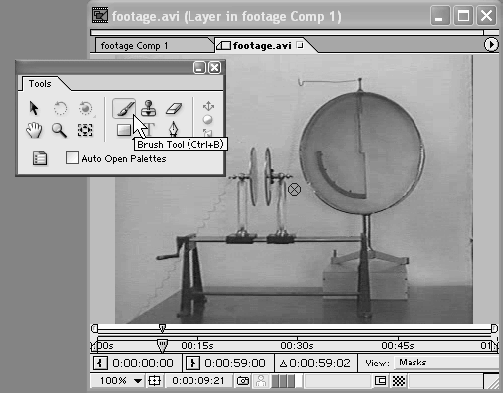Select the Brush tool

click(124, 108)
